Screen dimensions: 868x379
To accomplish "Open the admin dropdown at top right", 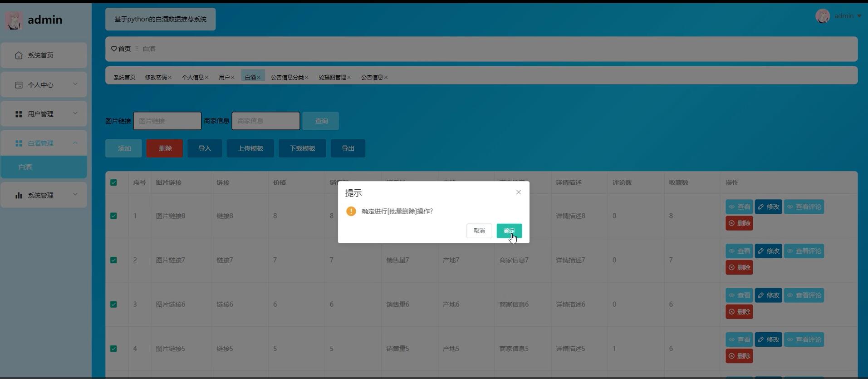I will [848, 16].
